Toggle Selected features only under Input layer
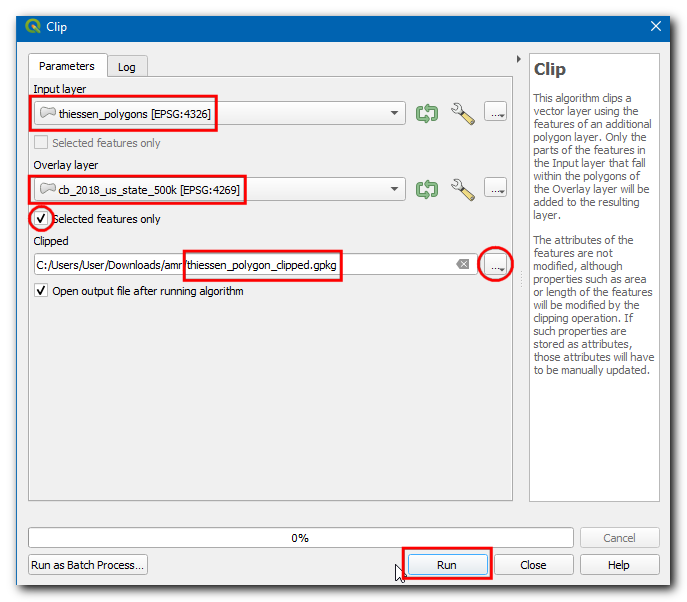 (41, 143)
